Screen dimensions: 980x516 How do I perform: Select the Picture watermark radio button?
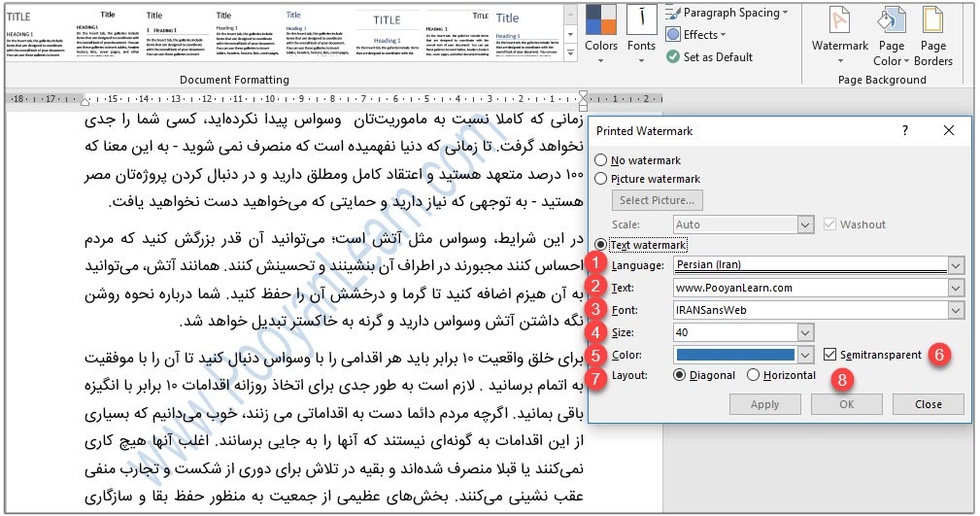(602, 179)
